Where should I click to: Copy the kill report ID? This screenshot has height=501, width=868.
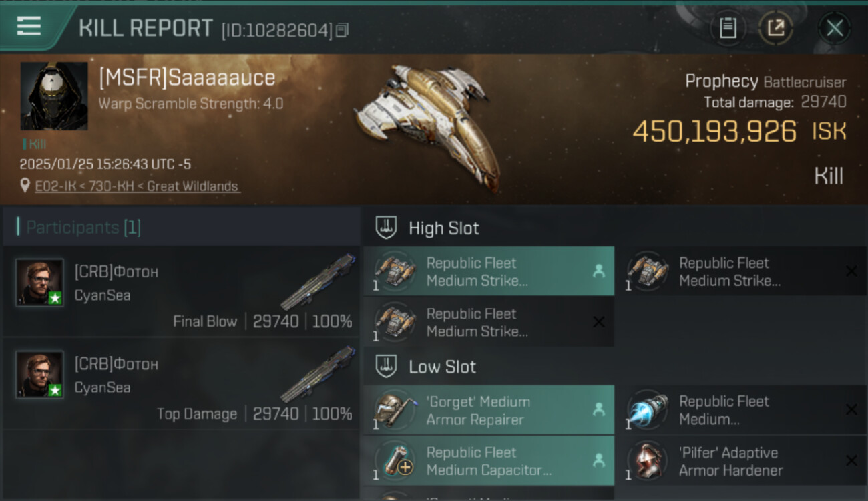click(341, 30)
